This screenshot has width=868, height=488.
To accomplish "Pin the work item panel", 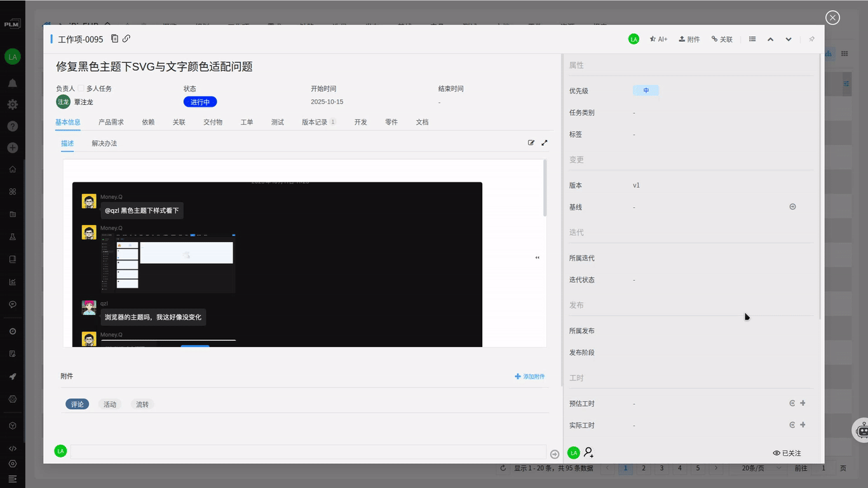I will coord(811,39).
